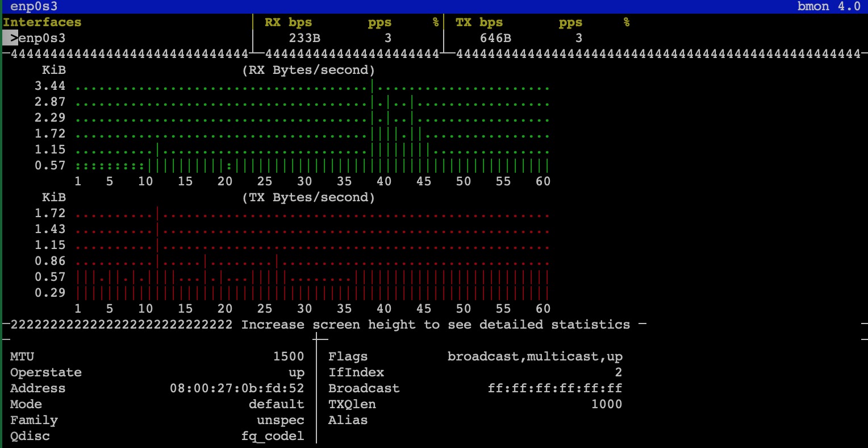Image resolution: width=868 pixels, height=448 pixels.
Task: Click the TX Bytes/second graph title
Action: click(308, 197)
